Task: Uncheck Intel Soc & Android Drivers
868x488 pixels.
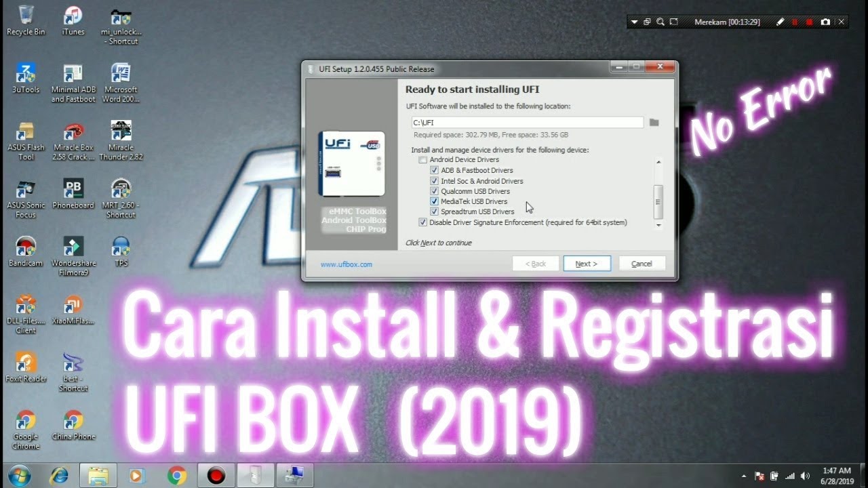Action: (434, 181)
